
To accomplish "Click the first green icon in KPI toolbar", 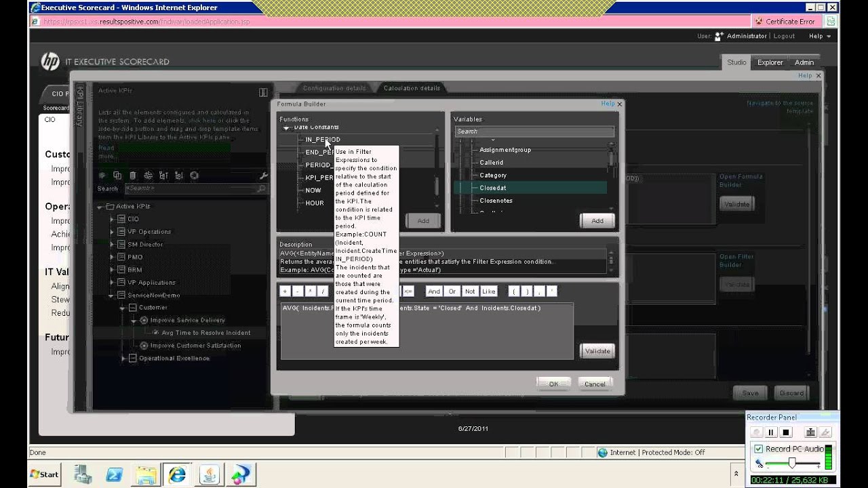I will [102, 176].
